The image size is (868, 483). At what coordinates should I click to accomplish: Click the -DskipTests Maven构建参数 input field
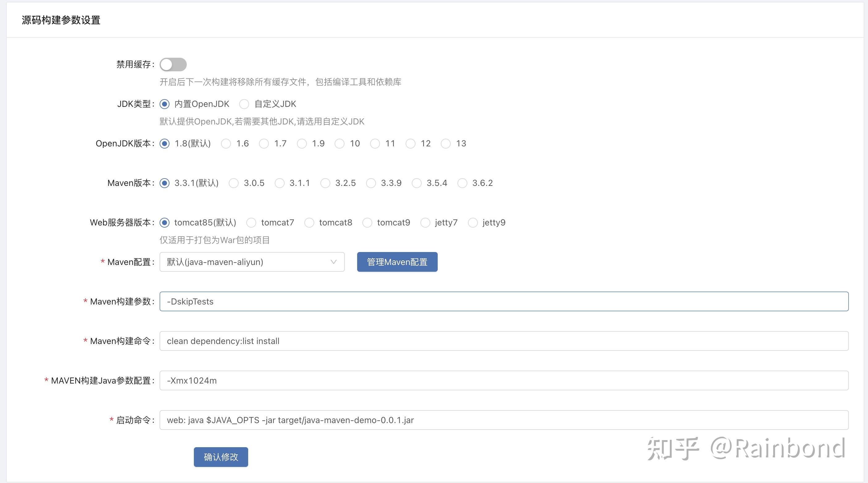tap(472, 301)
